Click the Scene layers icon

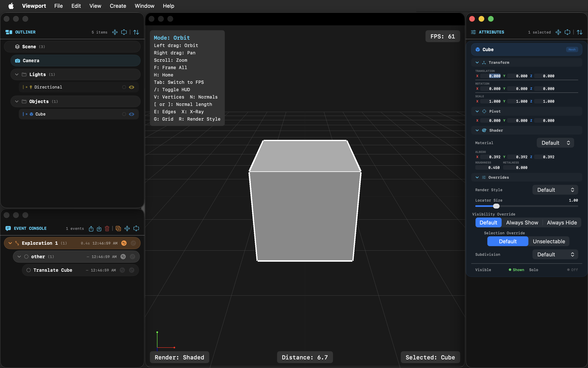pyautogui.click(x=17, y=47)
